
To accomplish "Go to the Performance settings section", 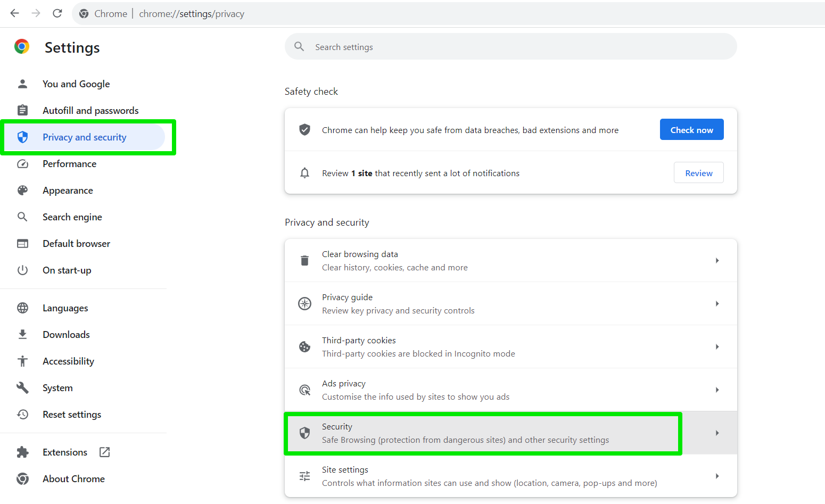I will [x=69, y=164].
